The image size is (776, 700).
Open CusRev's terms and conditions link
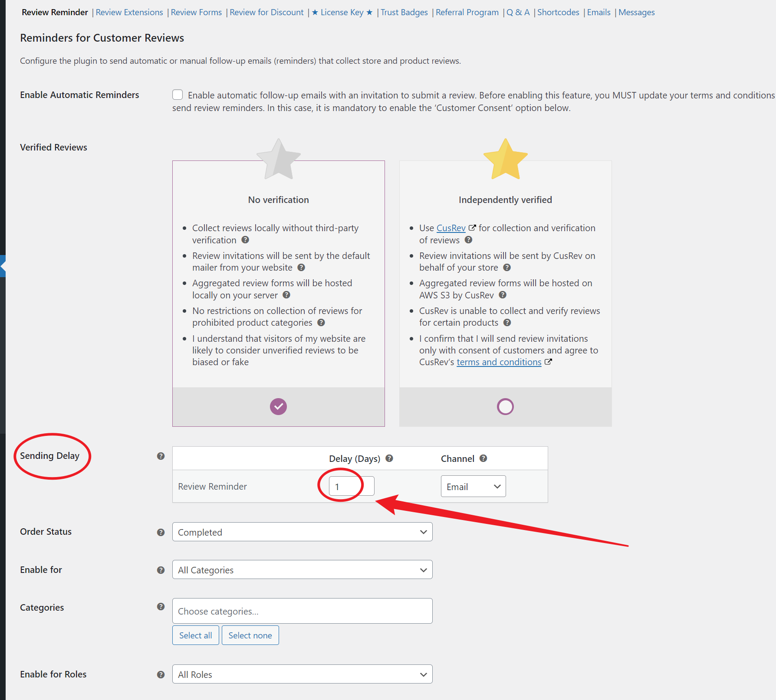coord(499,362)
